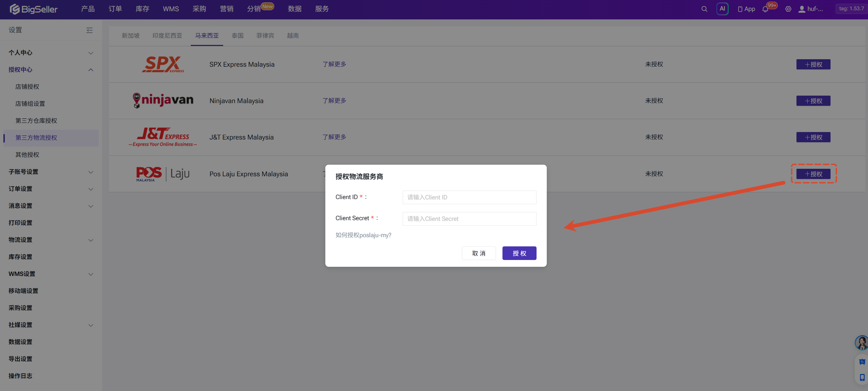Viewport: 868px width, 391px height.
Task: Authorize Ninjavan Malaysia
Action: (x=813, y=101)
